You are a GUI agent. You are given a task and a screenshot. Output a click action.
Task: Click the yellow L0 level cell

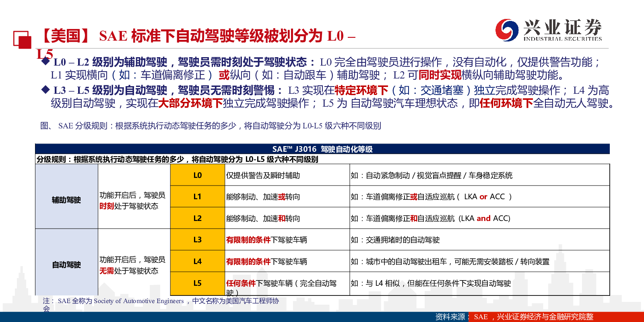[x=198, y=175]
